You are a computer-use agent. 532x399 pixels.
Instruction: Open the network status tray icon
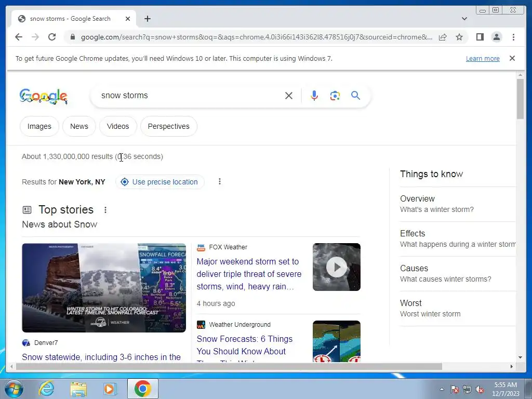coord(467,390)
